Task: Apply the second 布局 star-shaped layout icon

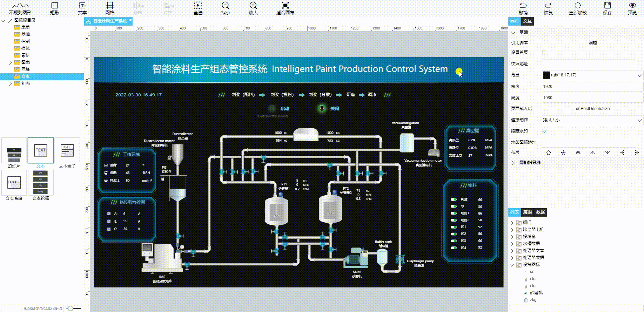Action: pos(563,152)
